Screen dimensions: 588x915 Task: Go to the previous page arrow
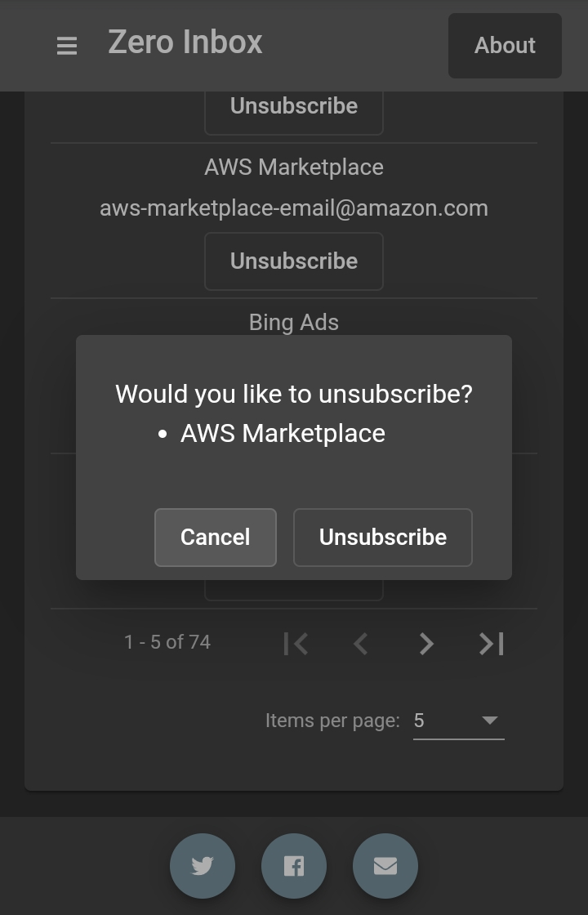(361, 644)
